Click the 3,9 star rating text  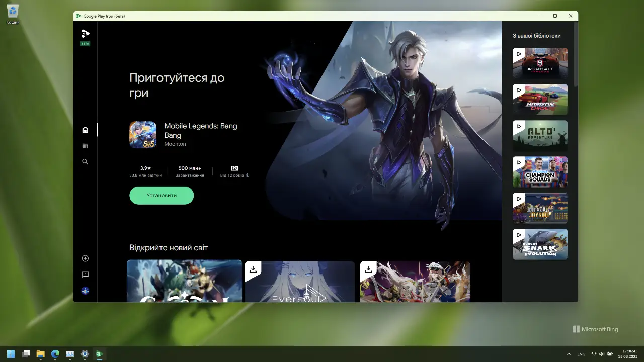(145, 168)
